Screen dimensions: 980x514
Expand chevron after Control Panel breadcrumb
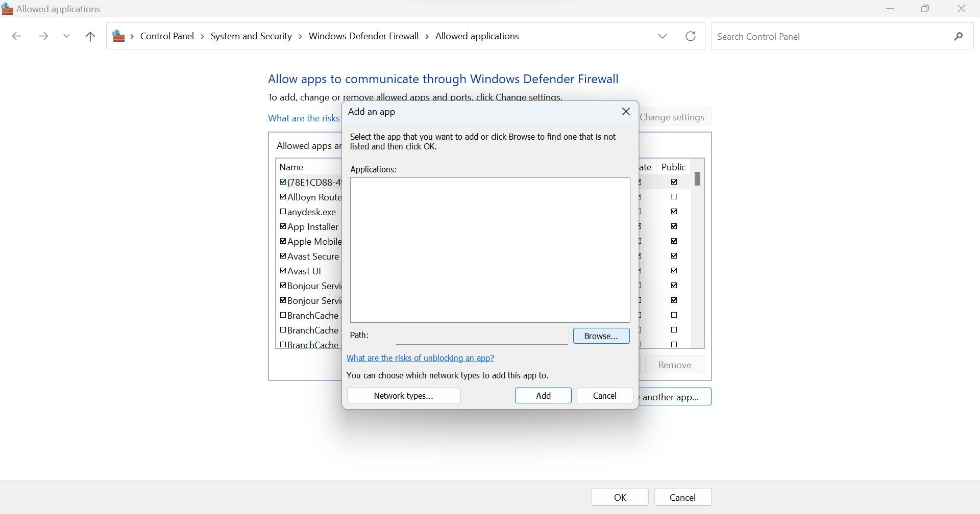click(203, 36)
